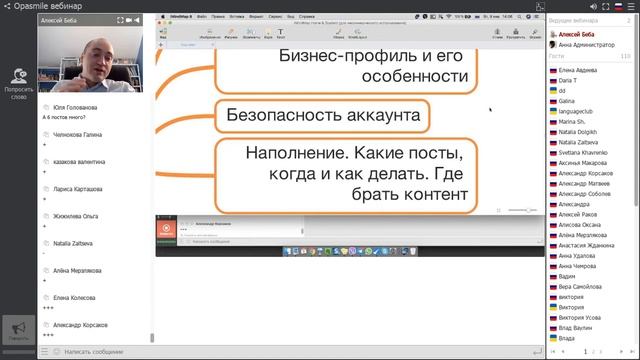Click the icon beside Natalia Zaitseva's chat message
This screenshot has height=360, width=640.
click(x=46, y=243)
